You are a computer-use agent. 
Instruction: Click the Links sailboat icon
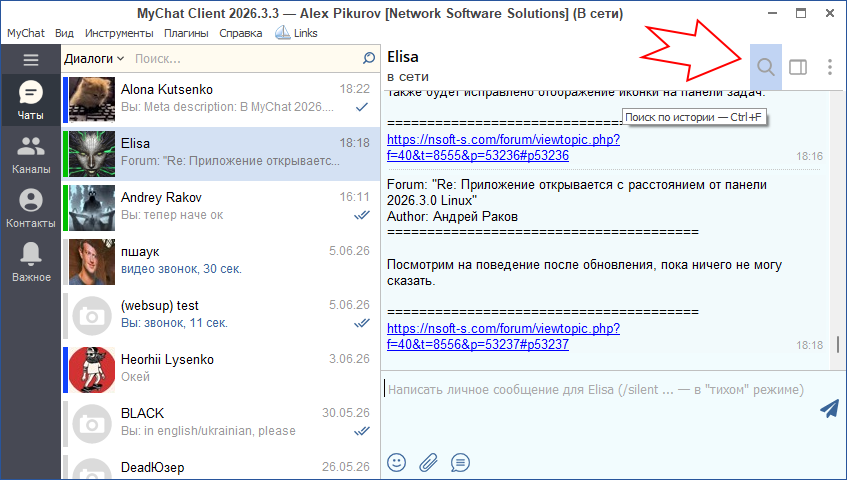(x=283, y=33)
